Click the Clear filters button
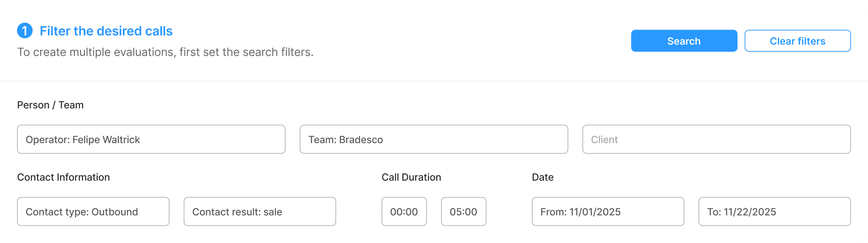868x243 pixels. click(798, 41)
